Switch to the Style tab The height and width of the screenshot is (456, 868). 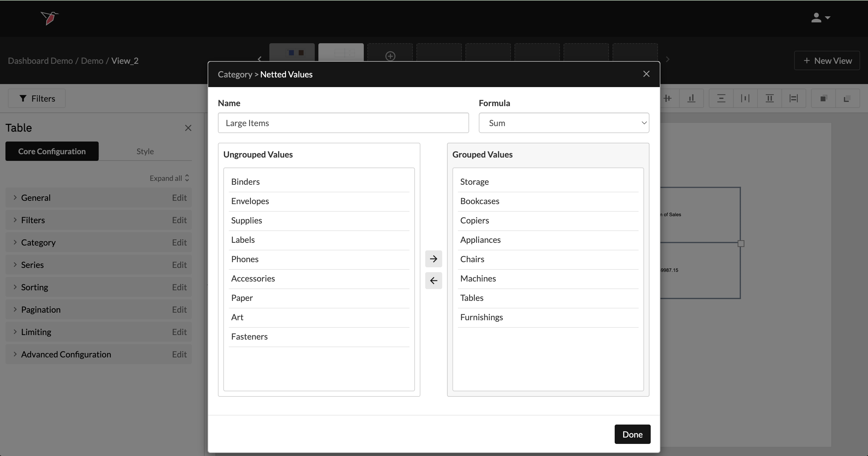pyautogui.click(x=145, y=151)
